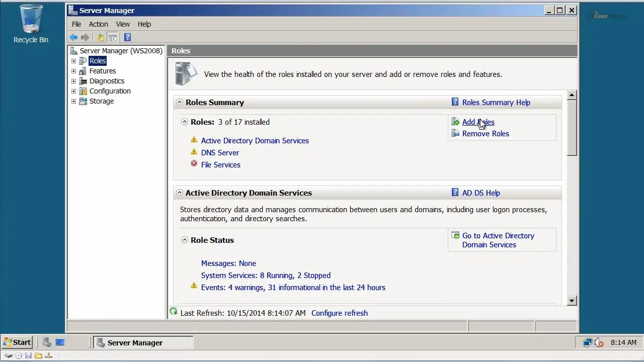Expand the Roles tree node

coord(73,61)
